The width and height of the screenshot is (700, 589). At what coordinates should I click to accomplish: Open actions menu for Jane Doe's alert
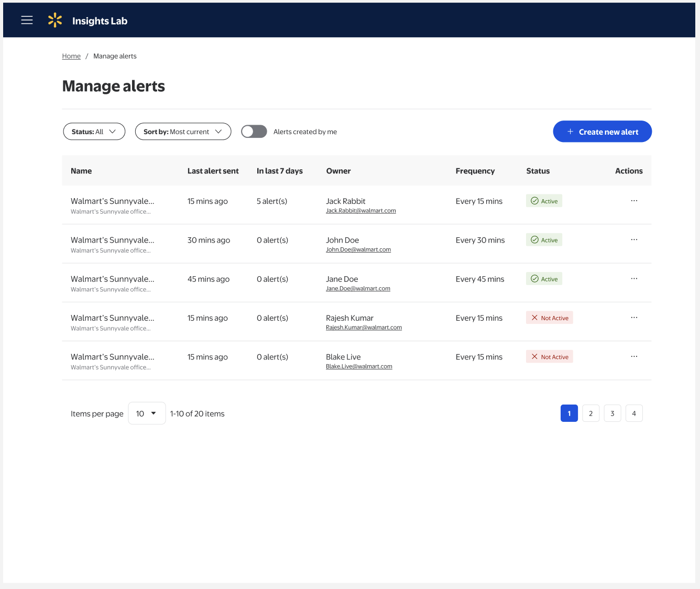pos(634,279)
